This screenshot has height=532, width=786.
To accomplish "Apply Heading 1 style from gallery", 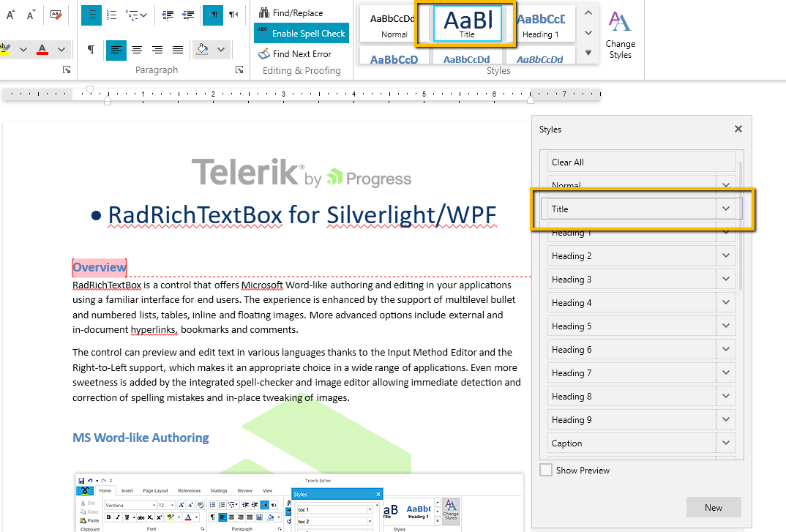I will tap(540, 24).
